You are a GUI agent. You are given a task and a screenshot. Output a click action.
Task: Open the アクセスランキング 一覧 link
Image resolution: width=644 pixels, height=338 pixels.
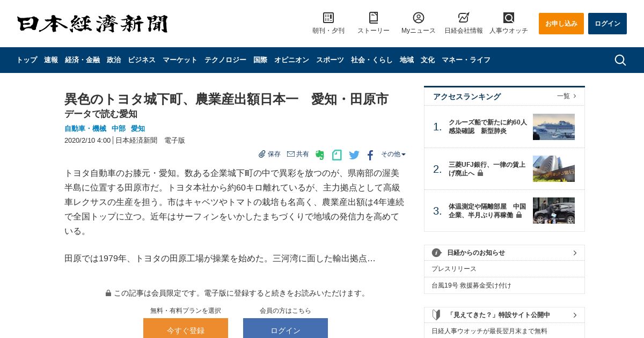[567, 96]
